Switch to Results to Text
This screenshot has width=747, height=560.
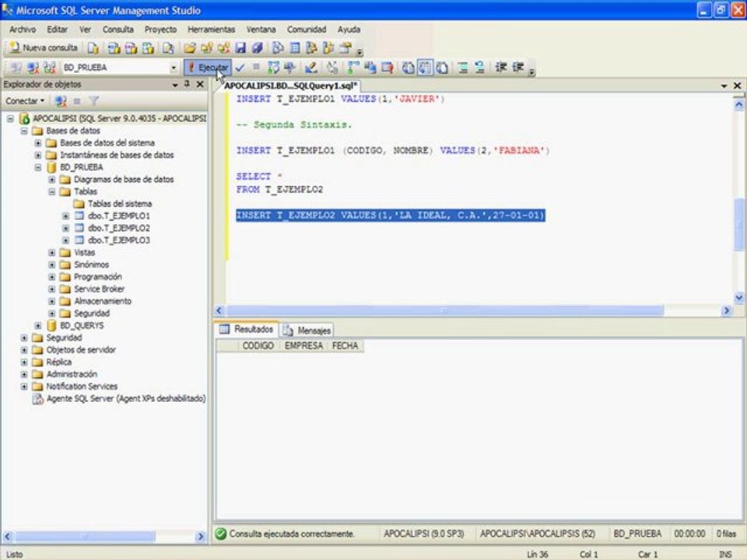408,68
